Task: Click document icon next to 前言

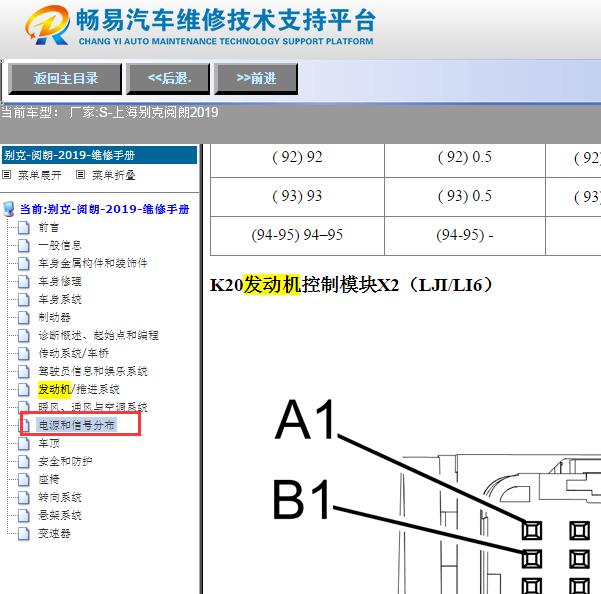Action: (24, 227)
